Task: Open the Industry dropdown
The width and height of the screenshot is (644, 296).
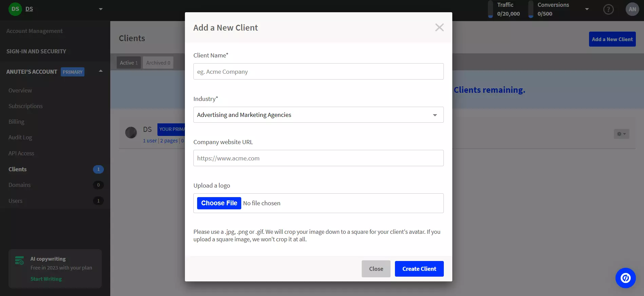Action: coord(318,115)
